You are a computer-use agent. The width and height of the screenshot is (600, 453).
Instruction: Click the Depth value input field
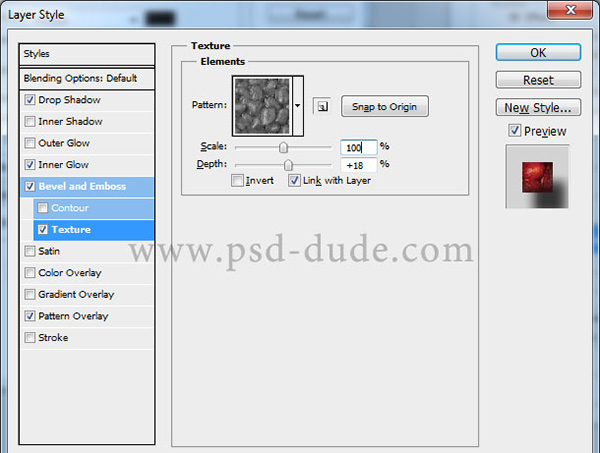[357, 165]
